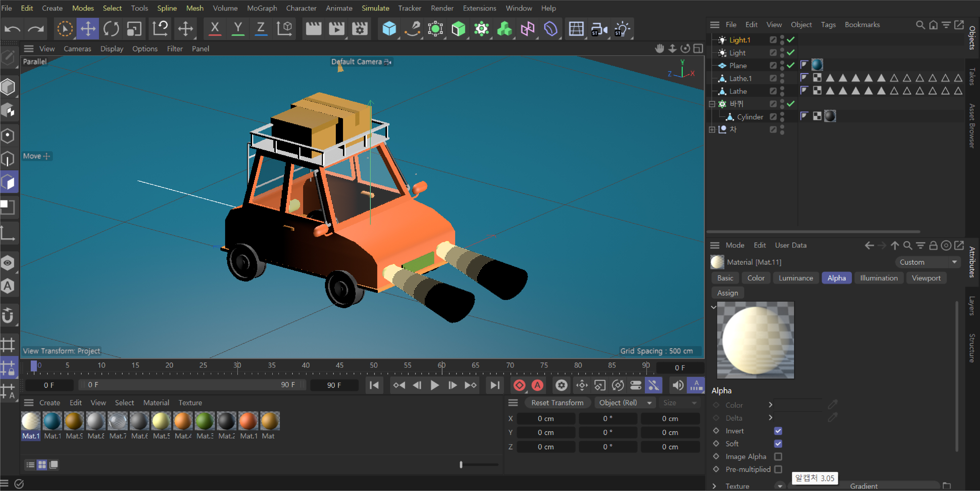
Task: Enable the Image Alpha checkbox
Action: pos(778,456)
